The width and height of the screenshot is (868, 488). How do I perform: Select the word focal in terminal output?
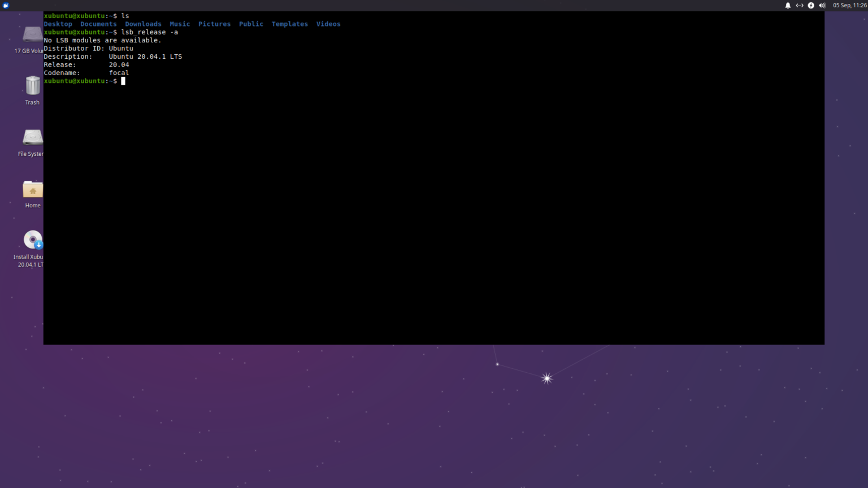pyautogui.click(x=119, y=72)
